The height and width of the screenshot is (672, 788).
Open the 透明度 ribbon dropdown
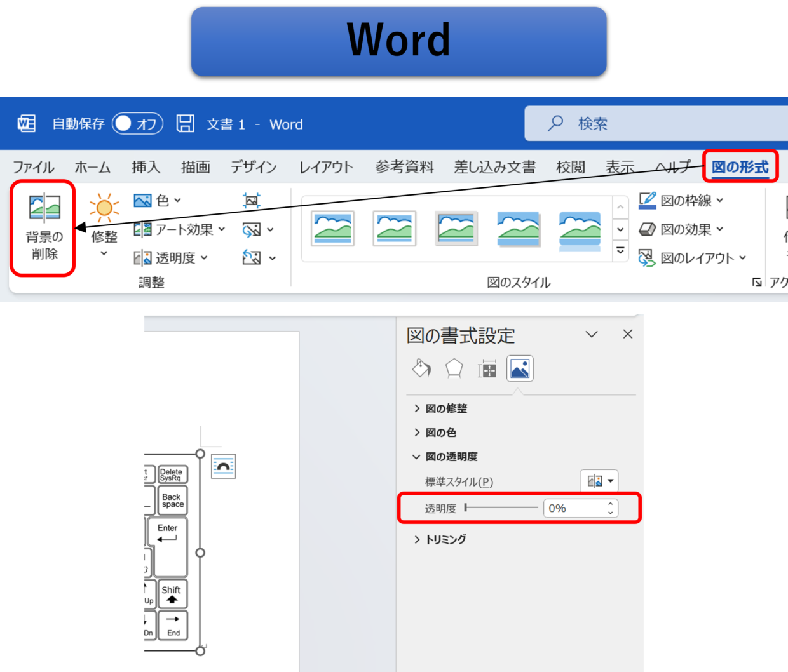(170, 258)
